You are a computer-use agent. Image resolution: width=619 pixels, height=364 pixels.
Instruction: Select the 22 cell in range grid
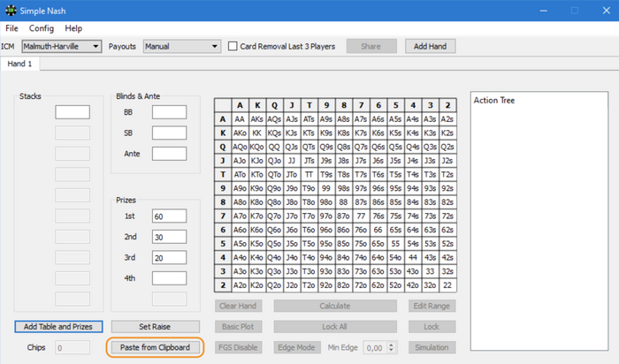[x=447, y=285]
